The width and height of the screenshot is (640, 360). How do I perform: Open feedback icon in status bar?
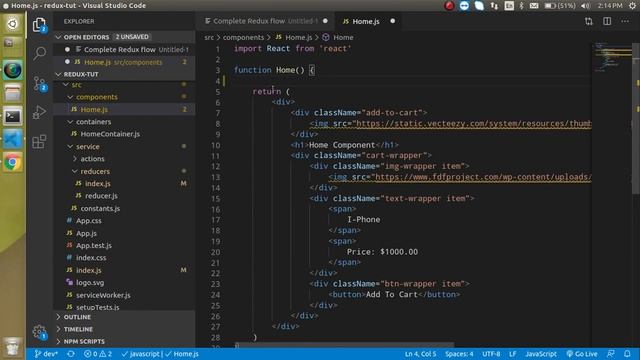coord(611,354)
